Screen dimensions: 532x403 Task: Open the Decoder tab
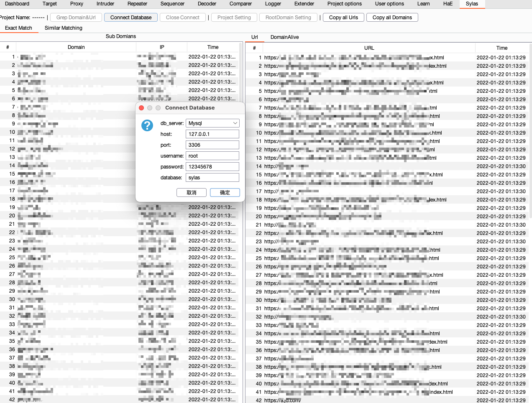207,4
